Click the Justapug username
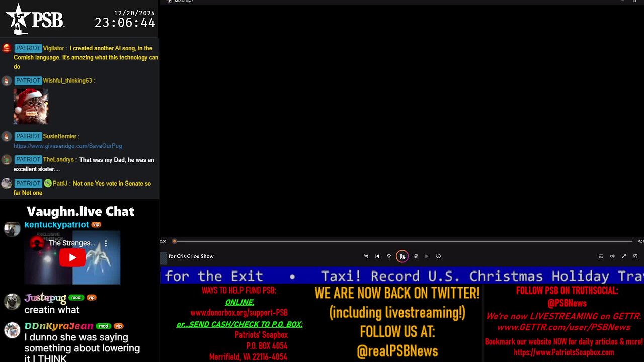644x362 pixels. click(x=45, y=298)
